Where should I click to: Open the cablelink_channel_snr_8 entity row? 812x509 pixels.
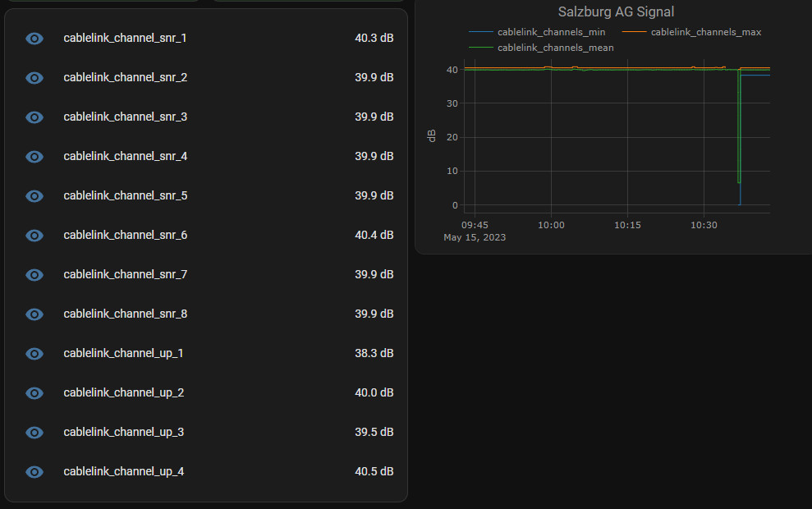[x=126, y=314]
